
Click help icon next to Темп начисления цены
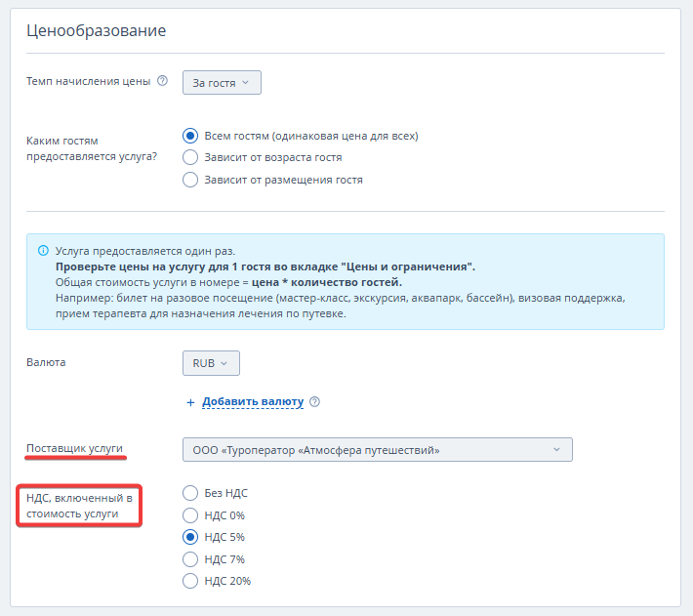pos(163,82)
